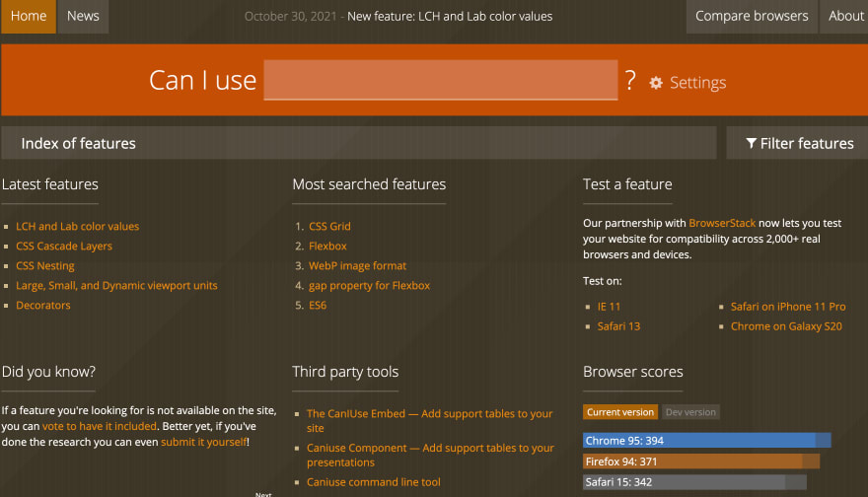Click the Safari 15 score bar

coord(694,482)
